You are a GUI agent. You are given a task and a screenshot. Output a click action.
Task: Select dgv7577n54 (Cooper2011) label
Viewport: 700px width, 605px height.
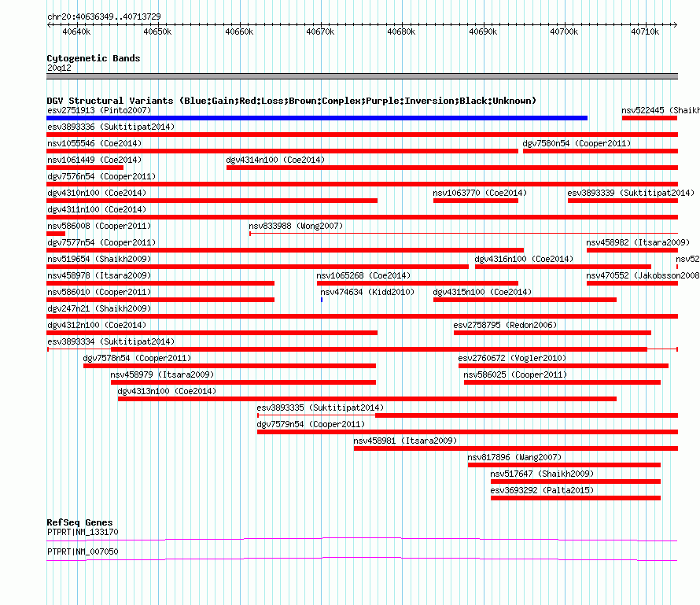click(101, 242)
